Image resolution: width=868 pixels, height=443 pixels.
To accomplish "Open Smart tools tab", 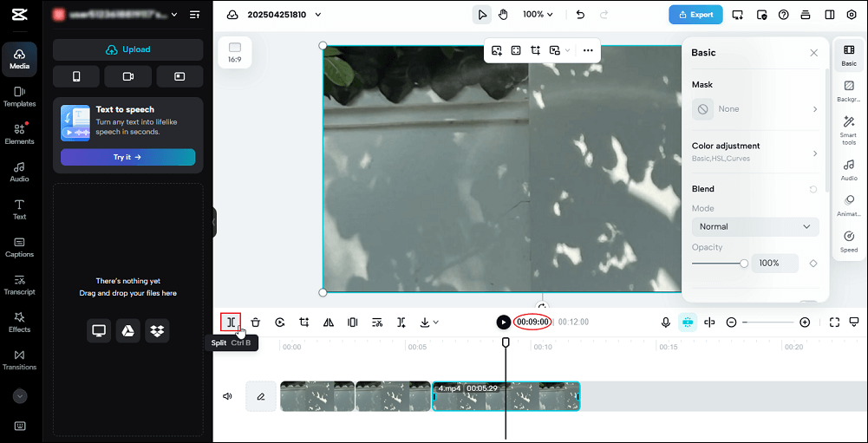I will tap(849, 131).
